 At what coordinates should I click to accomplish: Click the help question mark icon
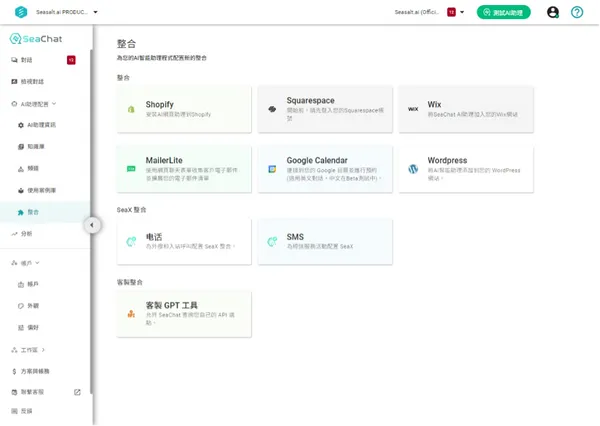pos(577,12)
